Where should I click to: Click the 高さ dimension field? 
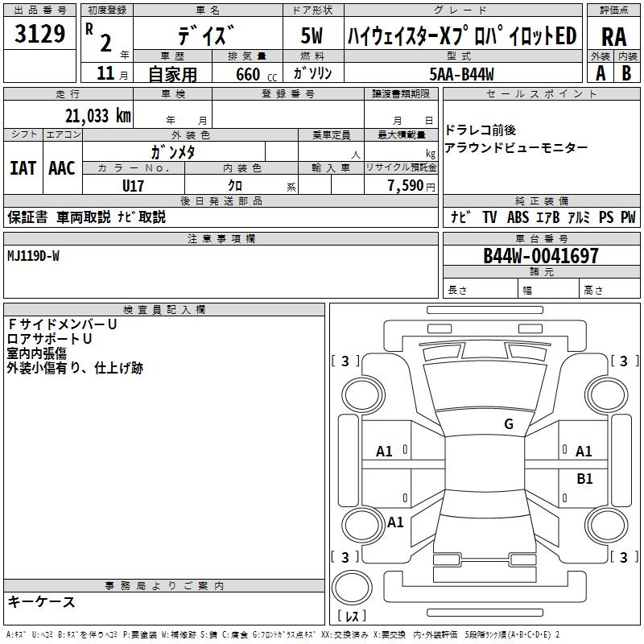[x=609, y=289]
